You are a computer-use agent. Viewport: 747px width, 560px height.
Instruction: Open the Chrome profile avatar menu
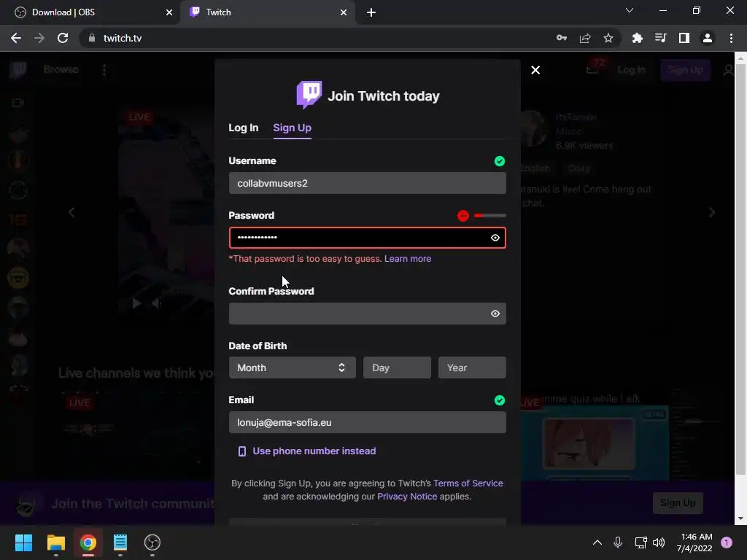(708, 38)
